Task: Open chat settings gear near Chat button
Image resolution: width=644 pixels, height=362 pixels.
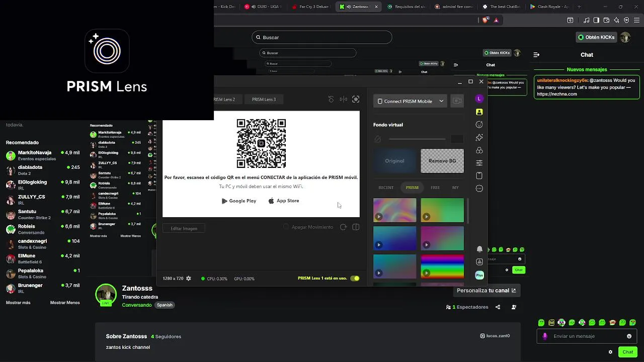Action: (x=610, y=352)
